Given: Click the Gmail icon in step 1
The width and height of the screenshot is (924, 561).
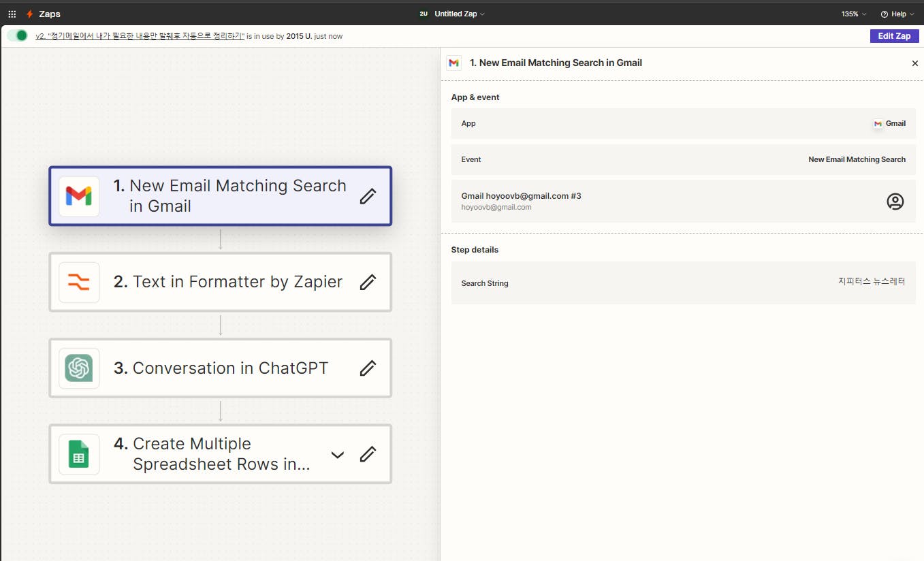Looking at the screenshot, I should [x=79, y=196].
